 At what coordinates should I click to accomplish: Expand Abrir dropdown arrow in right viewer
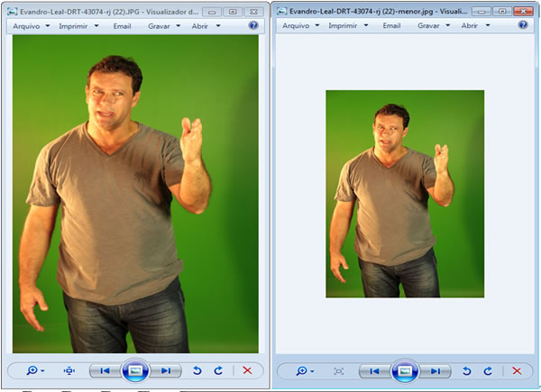coord(488,25)
